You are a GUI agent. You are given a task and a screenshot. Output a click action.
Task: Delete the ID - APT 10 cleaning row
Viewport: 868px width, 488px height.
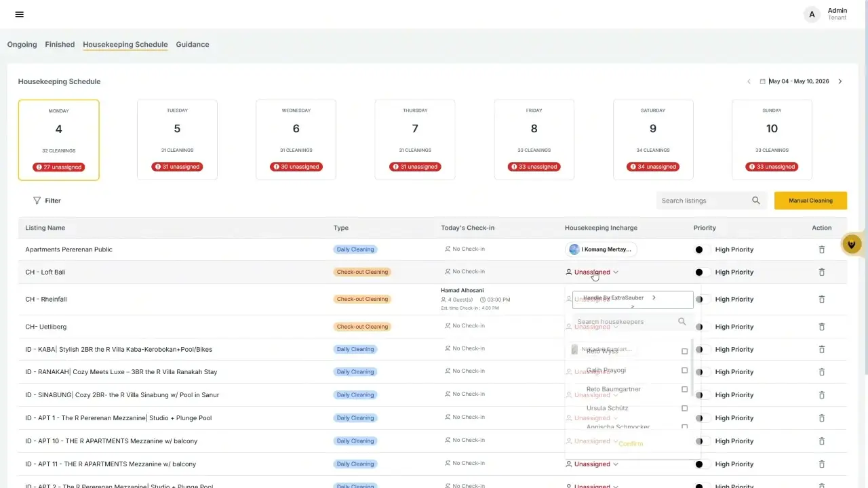point(822,441)
